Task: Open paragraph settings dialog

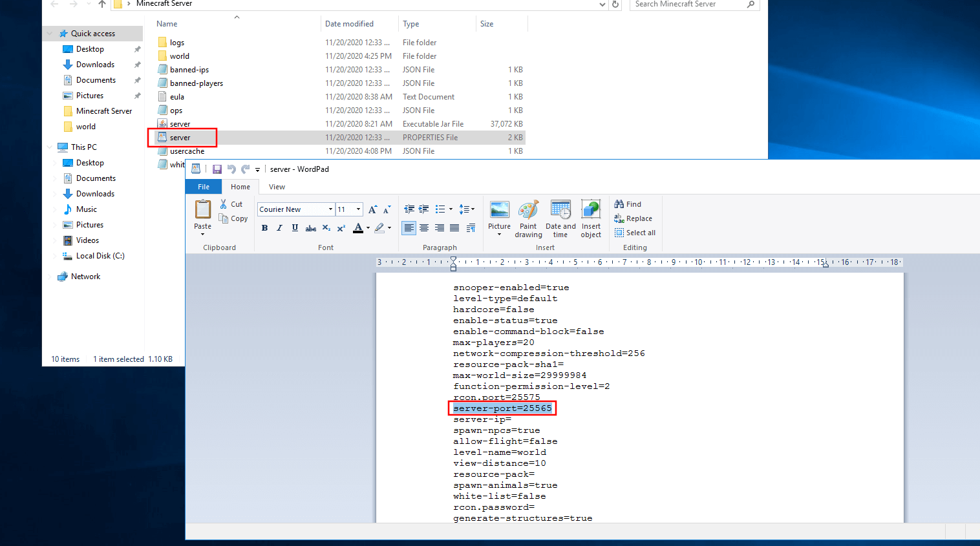Action: 471,227
